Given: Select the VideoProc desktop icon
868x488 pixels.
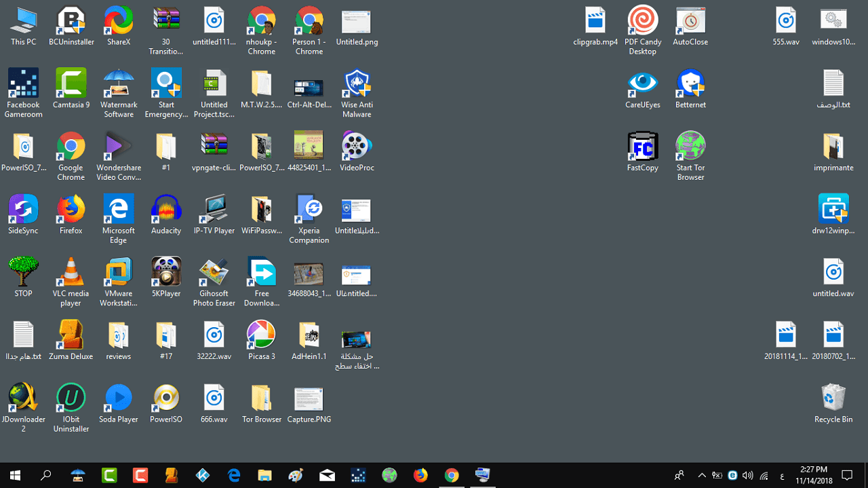Looking at the screenshot, I should tap(357, 152).
